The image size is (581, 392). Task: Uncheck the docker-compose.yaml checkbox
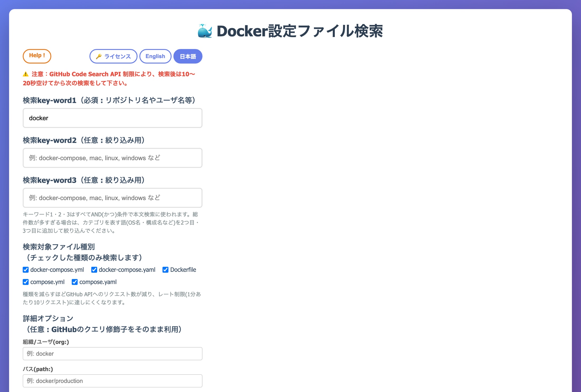point(94,270)
